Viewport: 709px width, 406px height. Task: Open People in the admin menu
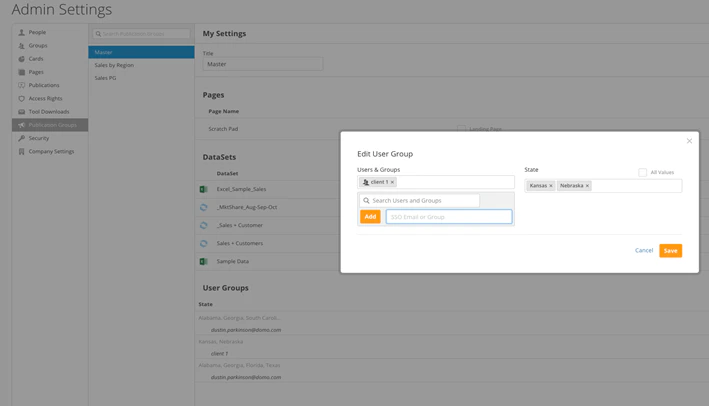[x=37, y=33]
